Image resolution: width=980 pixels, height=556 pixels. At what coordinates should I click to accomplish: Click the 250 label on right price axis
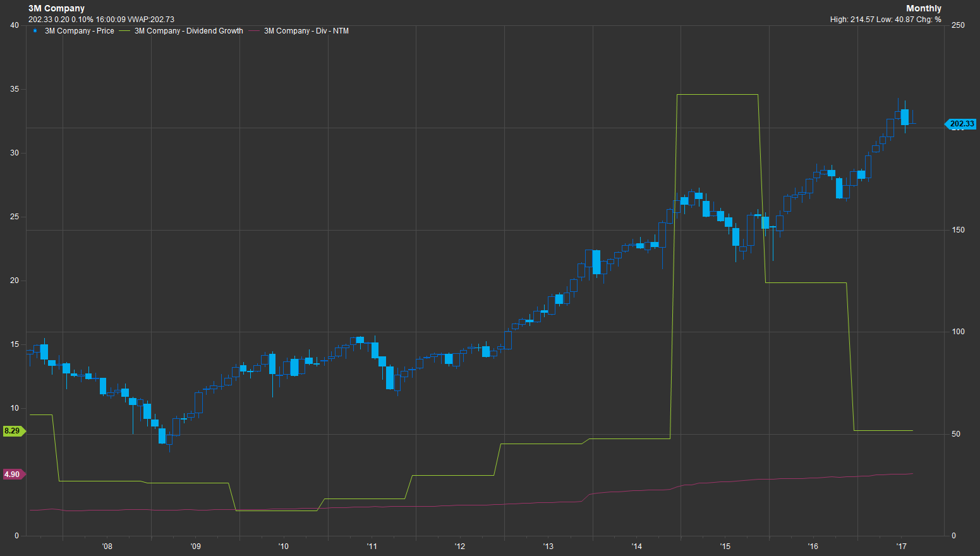(x=959, y=25)
